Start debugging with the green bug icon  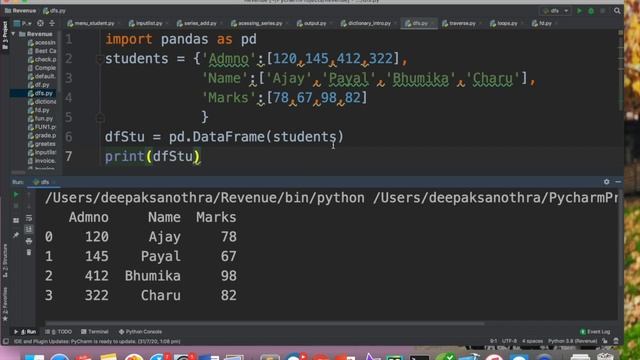coord(591,11)
